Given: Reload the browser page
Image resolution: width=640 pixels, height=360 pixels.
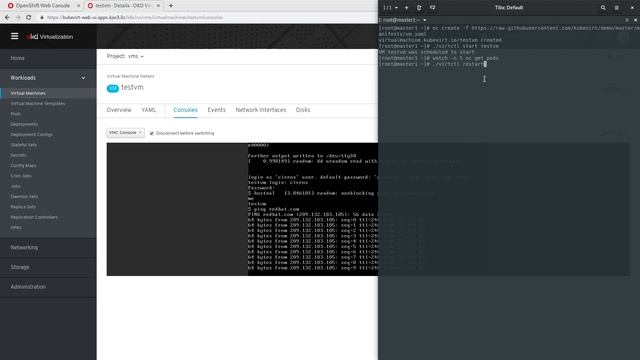Looking at the screenshot, I should pos(29,18).
